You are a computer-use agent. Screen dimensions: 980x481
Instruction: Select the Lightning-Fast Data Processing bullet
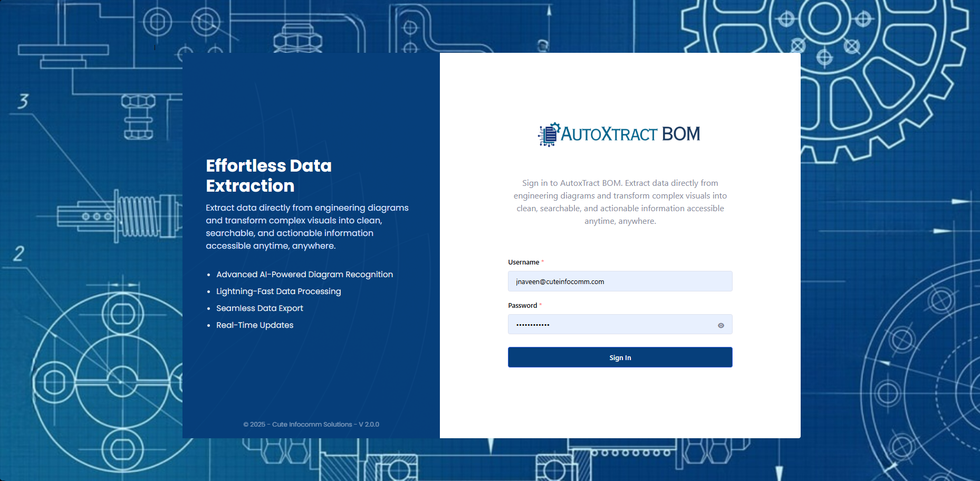(x=278, y=291)
